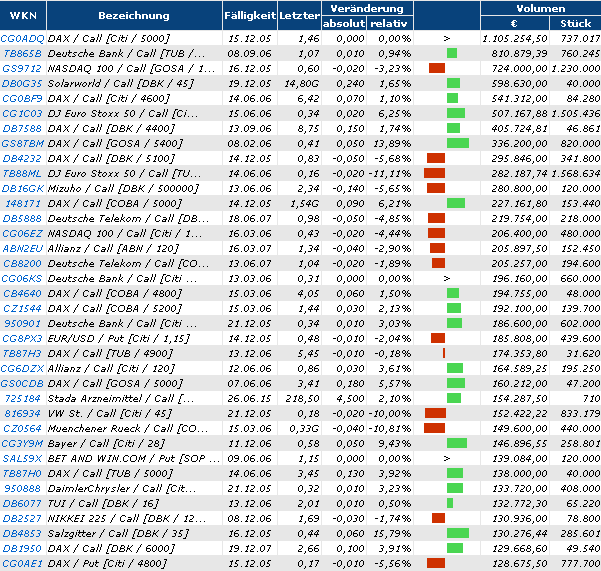The width and height of the screenshot is (601, 571).
Task: Open the CZ1544 WKN link
Action: (22, 308)
